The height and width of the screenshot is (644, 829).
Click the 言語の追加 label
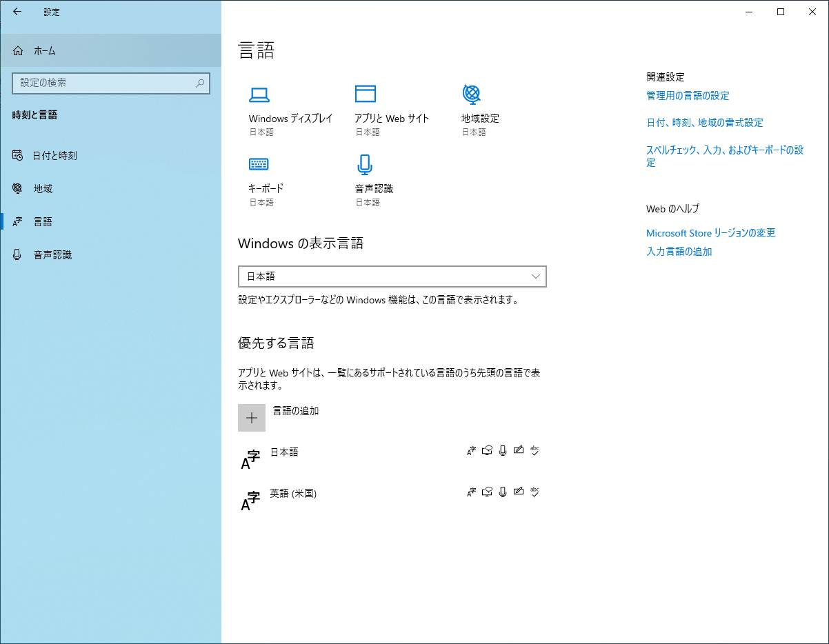tap(296, 411)
